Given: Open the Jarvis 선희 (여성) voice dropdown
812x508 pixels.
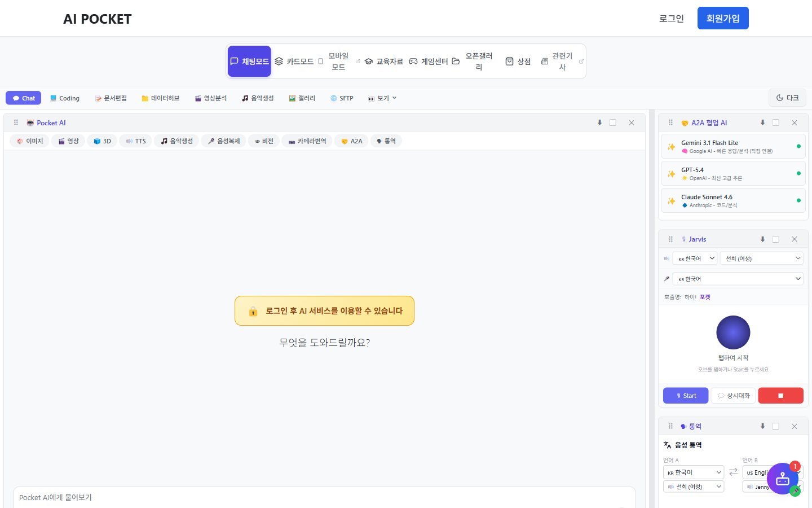Looking at the screenshot, I should pyautogui.click(x=762, y=259).
